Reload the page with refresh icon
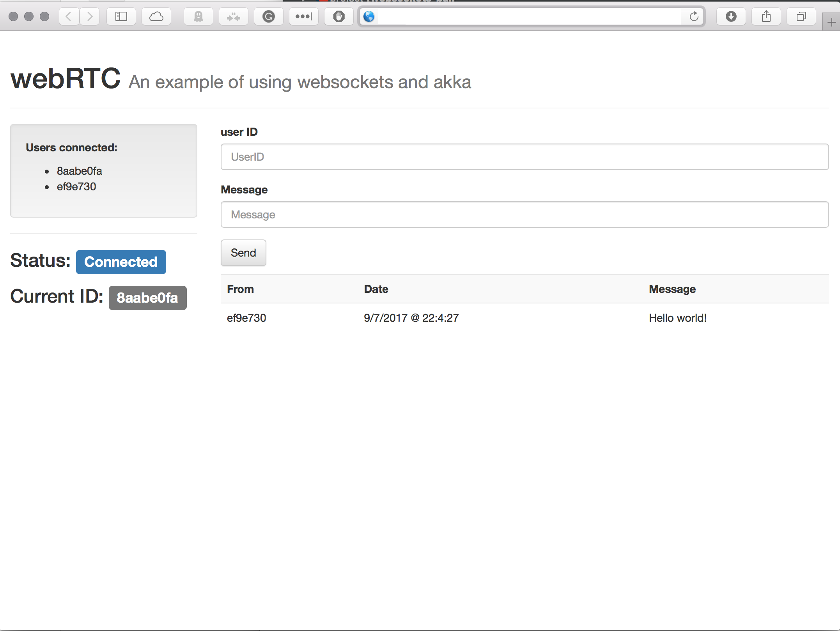Viewport: 840px width, 631px height. click(694, 16)
